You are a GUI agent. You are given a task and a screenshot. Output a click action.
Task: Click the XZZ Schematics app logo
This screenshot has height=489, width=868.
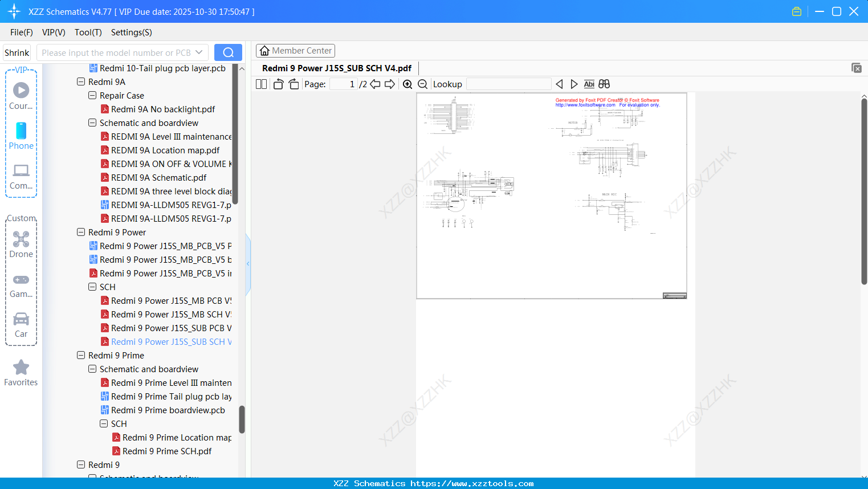(x=14, y=11)
